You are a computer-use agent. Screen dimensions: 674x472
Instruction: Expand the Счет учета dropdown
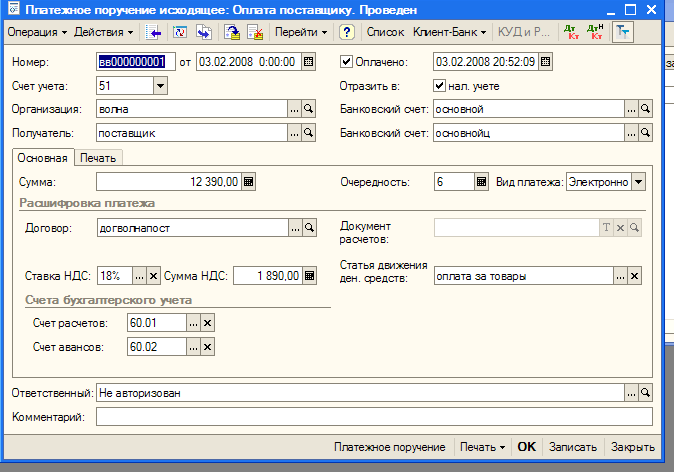[x=160, y=86]
